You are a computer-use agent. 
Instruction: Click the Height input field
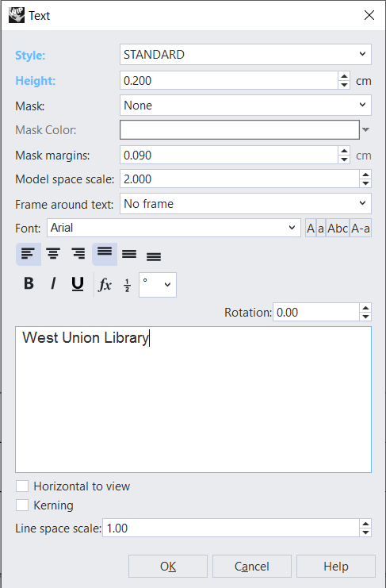pos(229,81)
